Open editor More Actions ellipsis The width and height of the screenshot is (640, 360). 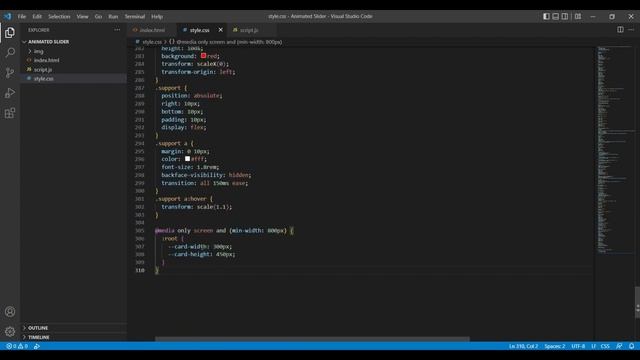pyautogui.click(x=631, y=30)
